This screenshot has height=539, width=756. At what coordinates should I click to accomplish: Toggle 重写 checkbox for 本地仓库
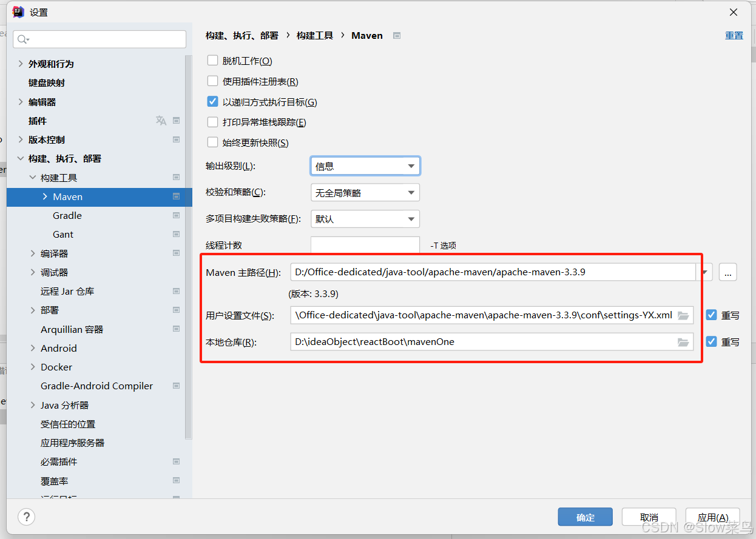click(x=712, y=342)
